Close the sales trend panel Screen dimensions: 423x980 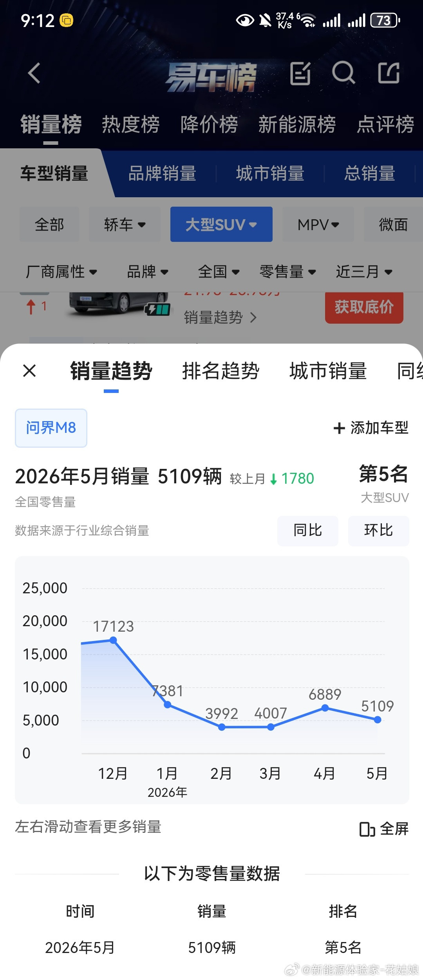(29, 371)
